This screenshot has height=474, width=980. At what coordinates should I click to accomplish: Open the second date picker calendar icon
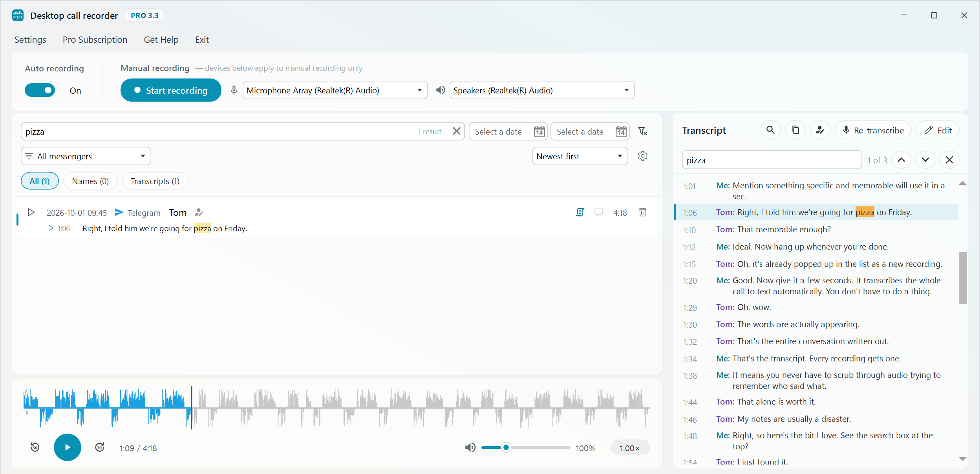(621, 131)
